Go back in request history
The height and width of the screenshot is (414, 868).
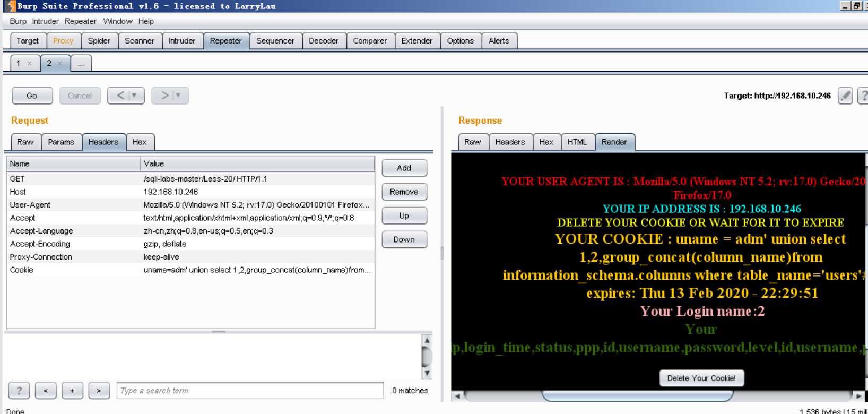(120, 96)
